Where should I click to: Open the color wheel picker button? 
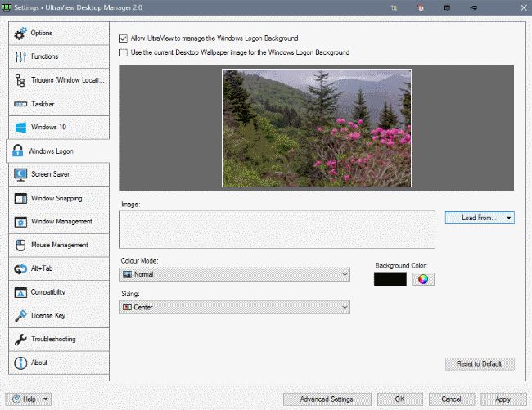423,279
